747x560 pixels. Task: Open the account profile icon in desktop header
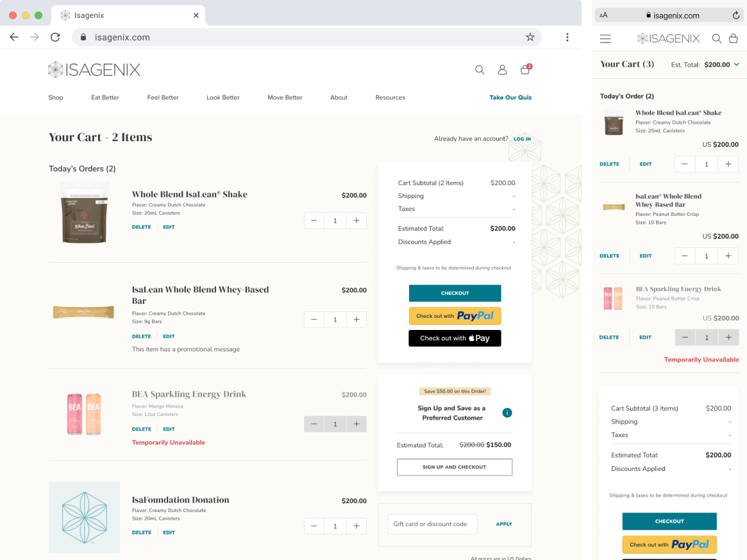tap(502, 70)
